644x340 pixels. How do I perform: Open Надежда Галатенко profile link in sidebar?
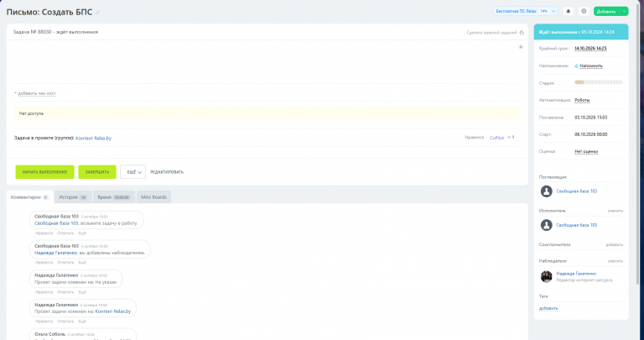pyautogui.click(x=576, y=274)
